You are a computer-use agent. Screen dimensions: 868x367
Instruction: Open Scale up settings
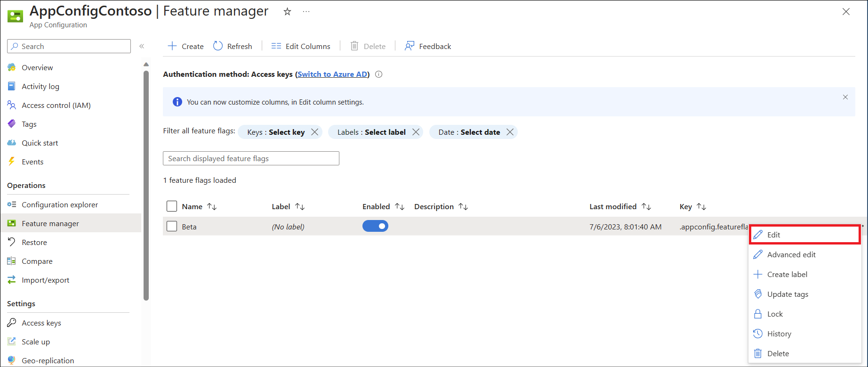(x=36, y=342)
